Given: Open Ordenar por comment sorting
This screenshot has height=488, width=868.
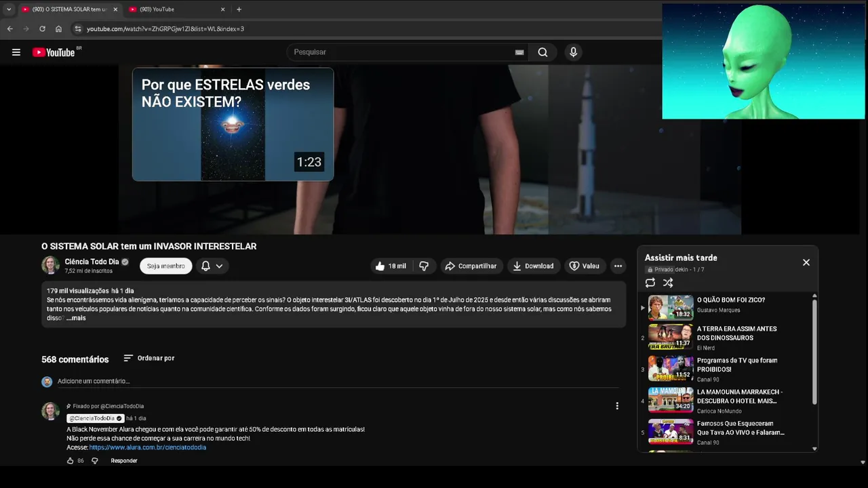Looking at the screenshot, I should point(149,358).
